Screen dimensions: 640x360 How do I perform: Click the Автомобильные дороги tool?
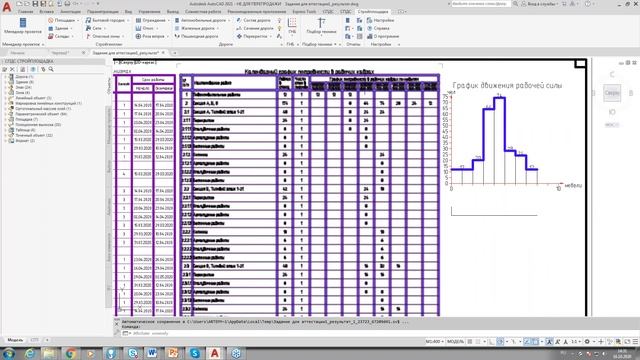(x=201, y=20)
